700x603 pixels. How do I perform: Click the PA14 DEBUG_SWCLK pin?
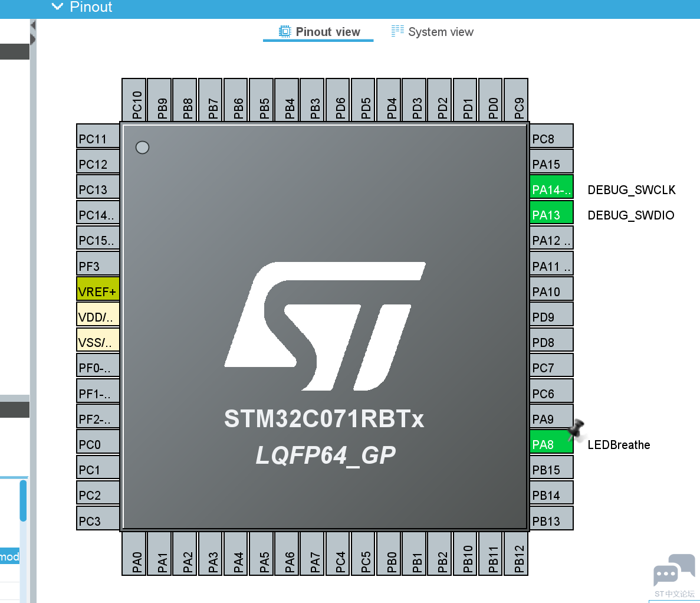[551, 189]
